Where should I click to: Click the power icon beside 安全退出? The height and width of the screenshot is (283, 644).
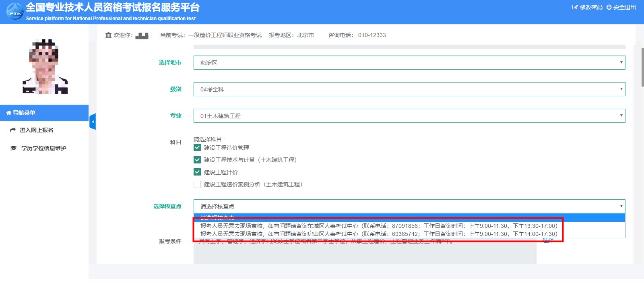point(609,7)
